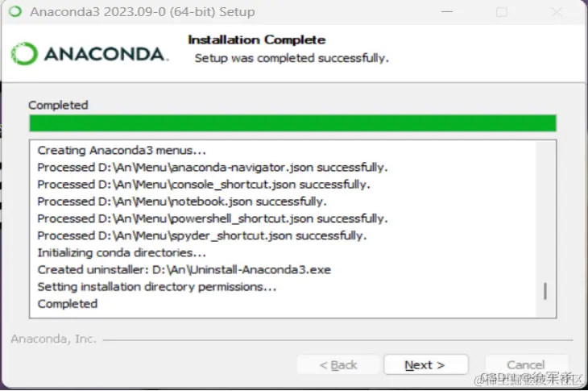588x391 pixels.
Task: Click the Cancel button
Action: click(x=526, y=364)
